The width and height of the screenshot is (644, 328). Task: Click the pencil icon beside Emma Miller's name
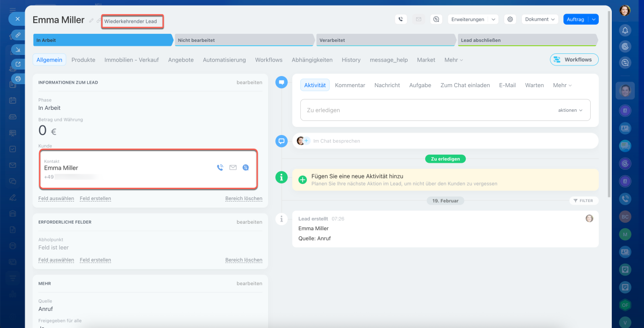point(91,21)
